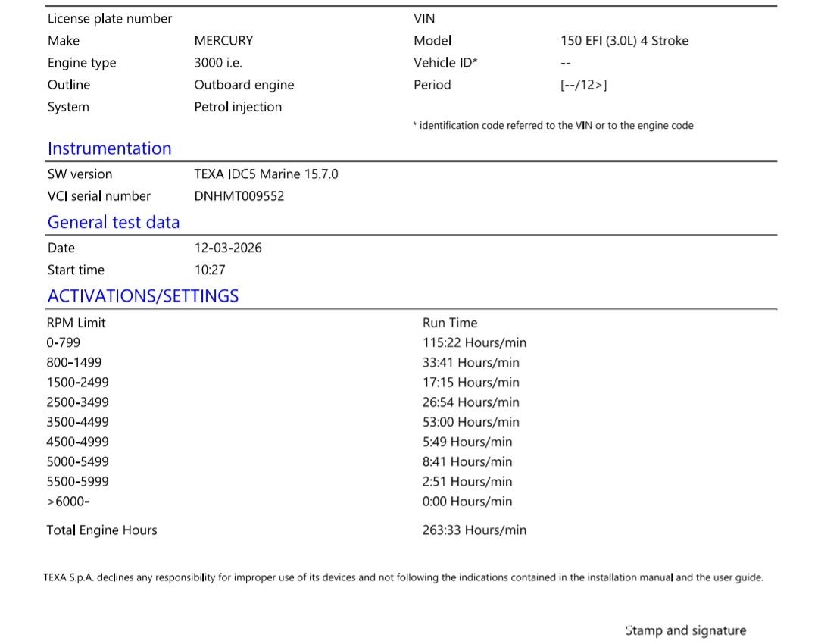The width and height of the screenshot is (818, 644).
Task: Select the Petrol injection system value
Action: pyautogui.click(x=238, y=107)
